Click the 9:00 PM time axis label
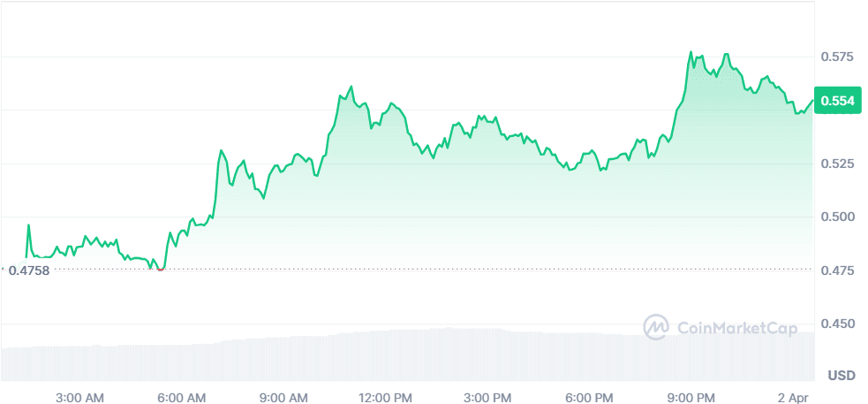The height and width of the screenshot is (404, 868). [691, 399]
